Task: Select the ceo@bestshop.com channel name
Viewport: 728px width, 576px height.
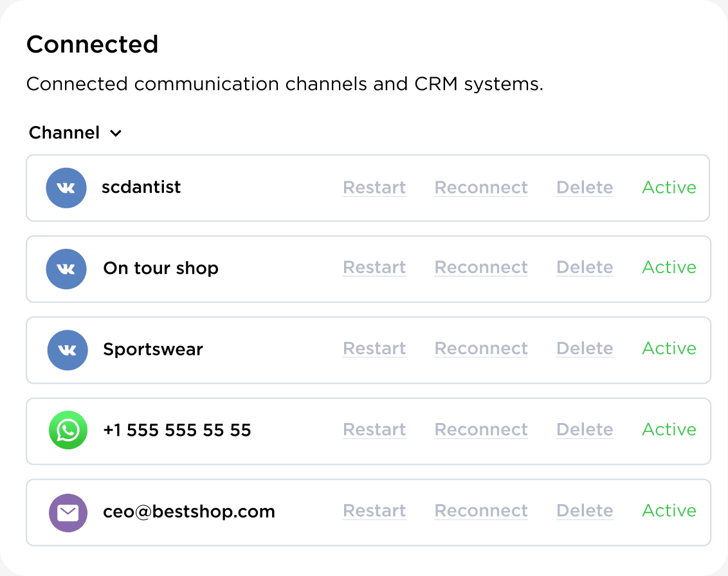Action: click(189, 512)
